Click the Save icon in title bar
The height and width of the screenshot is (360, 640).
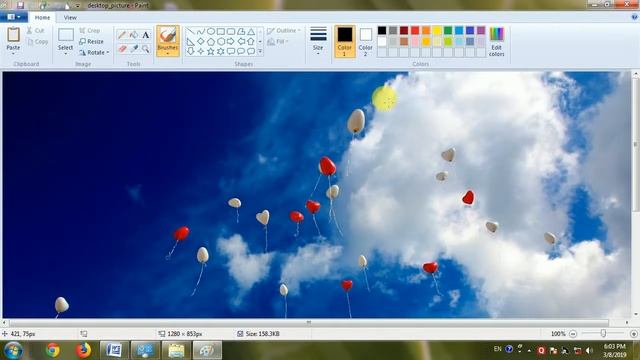20,5
